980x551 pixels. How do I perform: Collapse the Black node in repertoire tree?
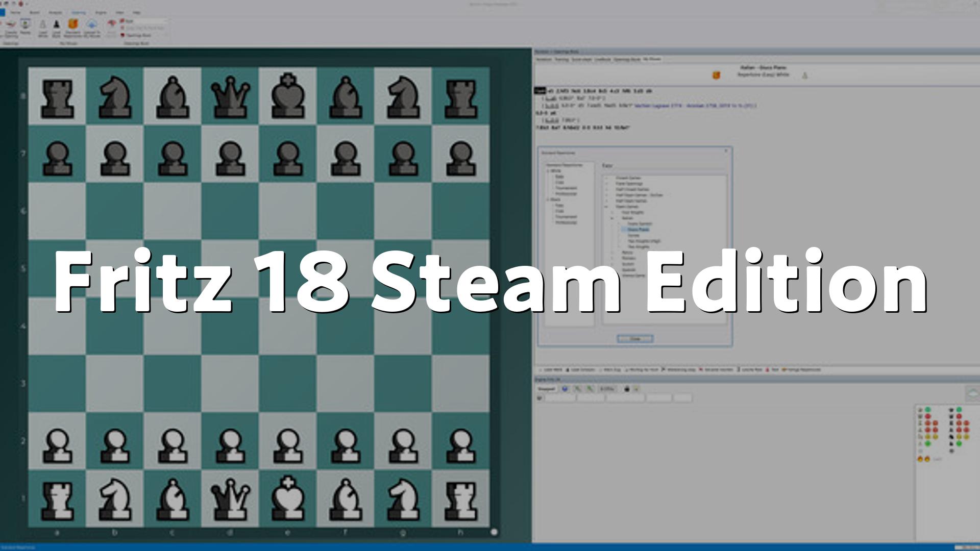point(548,199)
